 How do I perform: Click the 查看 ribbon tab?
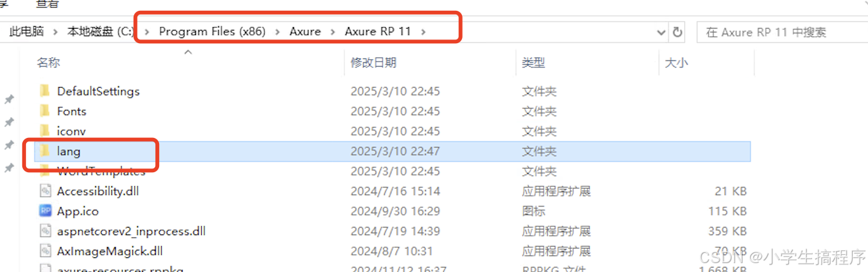(47, 4)
